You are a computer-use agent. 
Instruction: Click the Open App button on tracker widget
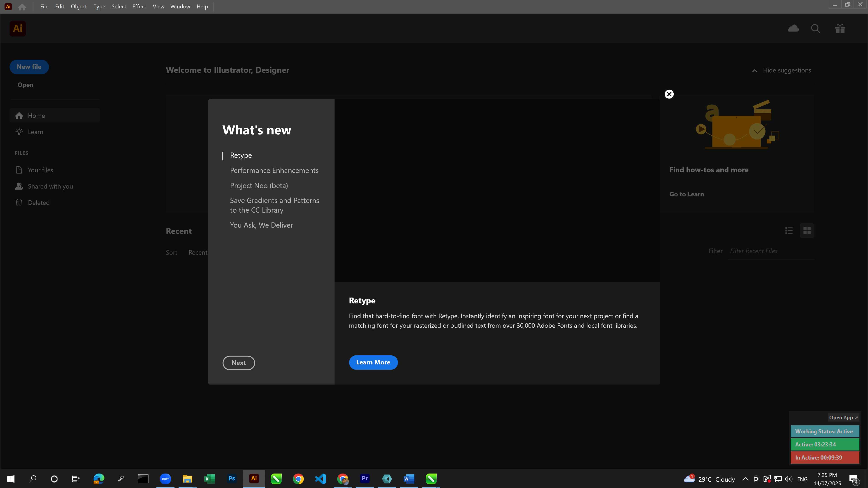click(843, 418)
